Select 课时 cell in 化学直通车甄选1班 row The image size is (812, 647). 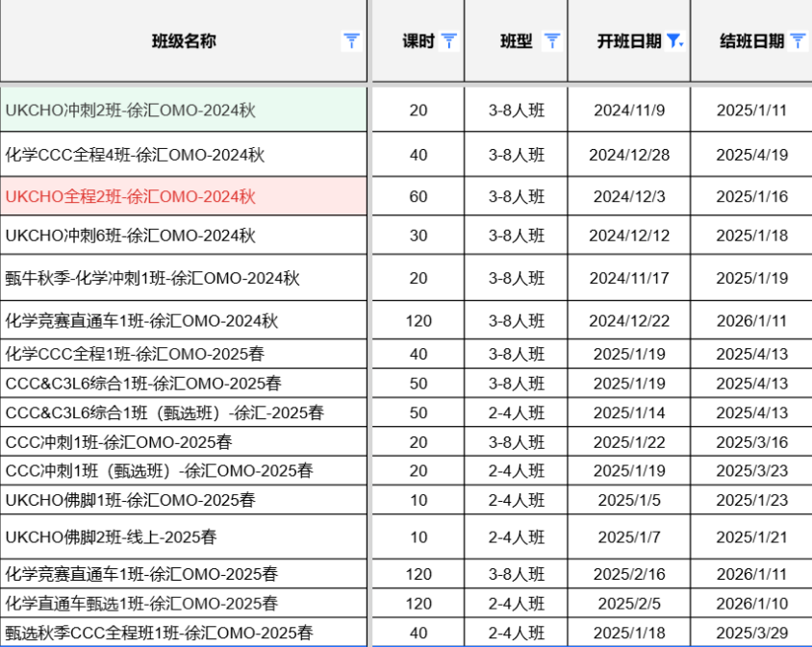418,603
